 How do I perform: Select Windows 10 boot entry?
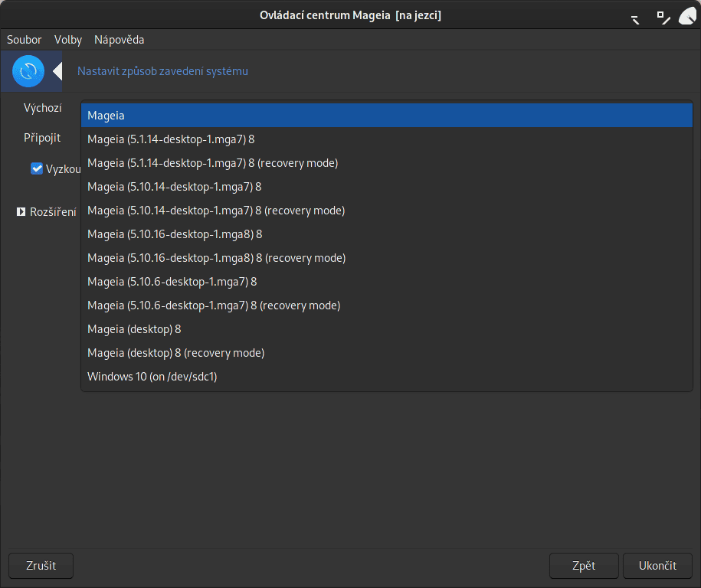[x=152, y=376]
